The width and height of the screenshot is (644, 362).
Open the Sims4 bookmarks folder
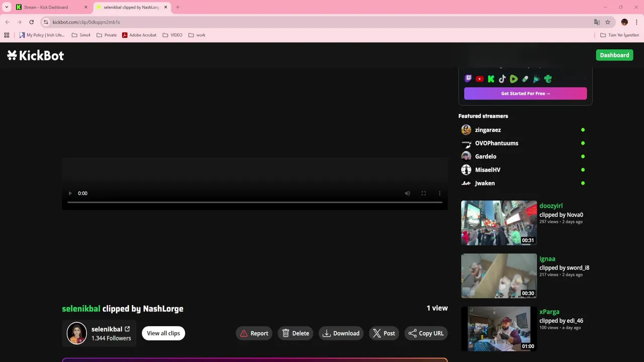pyautogui.click(x=81, y=35)
